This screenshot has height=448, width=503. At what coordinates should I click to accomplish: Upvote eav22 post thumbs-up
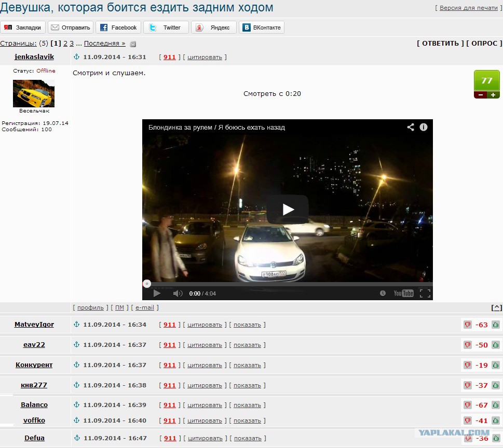[x=496, y=345]
